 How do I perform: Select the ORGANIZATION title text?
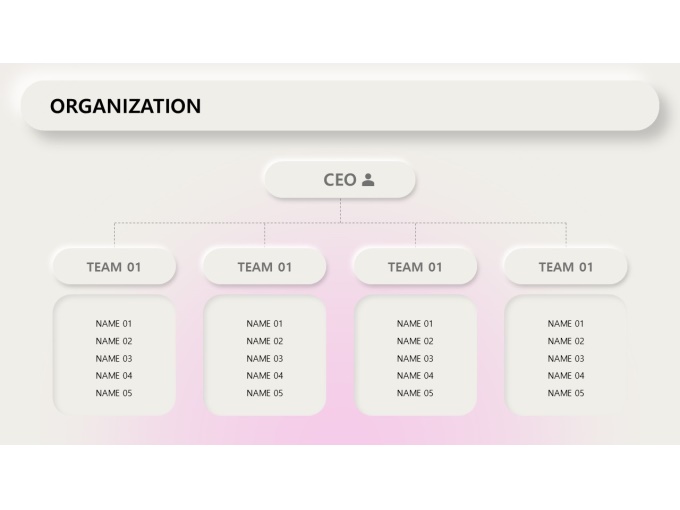point(125,106)
